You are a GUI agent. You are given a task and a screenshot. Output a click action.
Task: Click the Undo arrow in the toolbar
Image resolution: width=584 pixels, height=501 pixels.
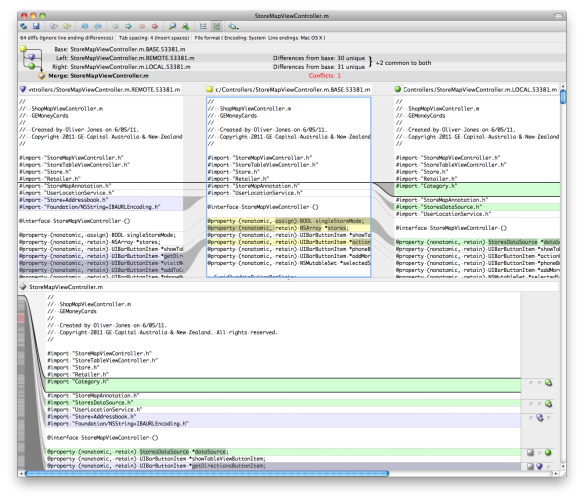(x=85, y=26)
